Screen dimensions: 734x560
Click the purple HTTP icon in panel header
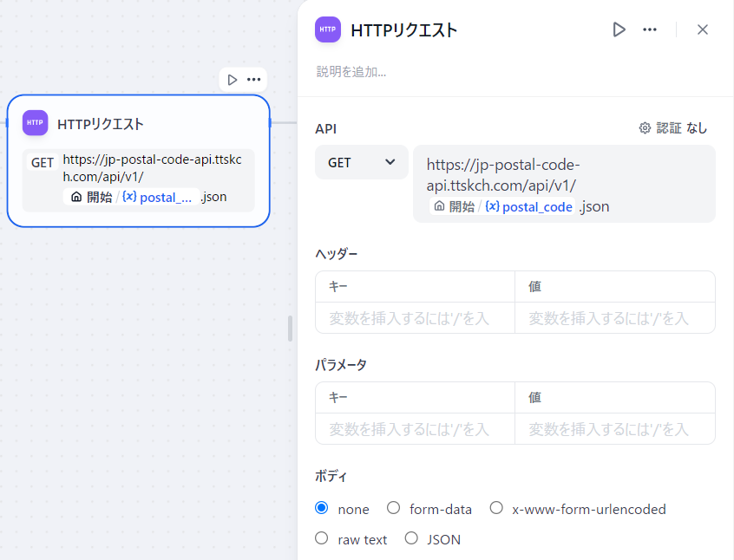pyautogui.click(x=328, y=29)
